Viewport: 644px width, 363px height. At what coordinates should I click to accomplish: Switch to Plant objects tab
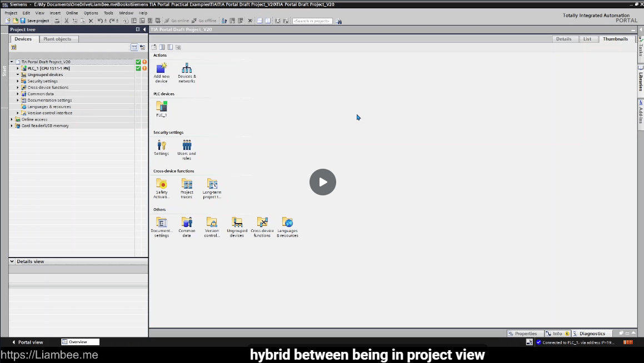(x=57, y=39)
